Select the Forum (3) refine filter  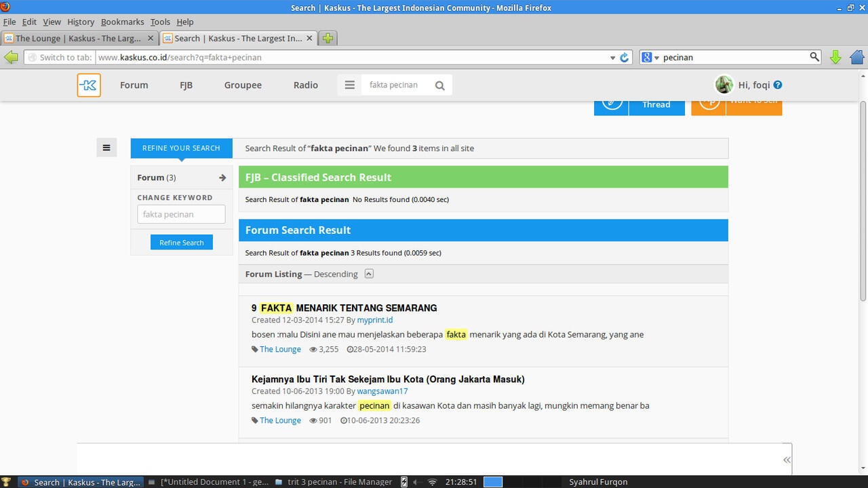[x=181, y=178]
